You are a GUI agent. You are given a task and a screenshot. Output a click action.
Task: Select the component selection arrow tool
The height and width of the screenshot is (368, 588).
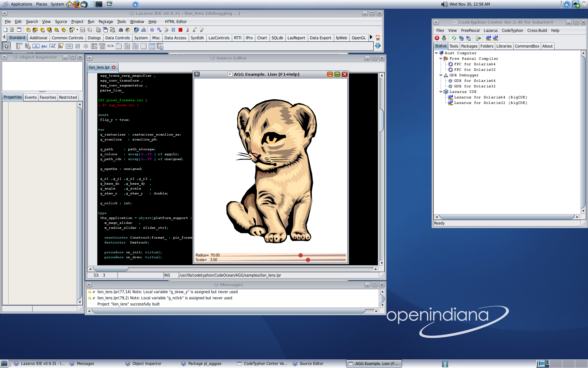6,46
